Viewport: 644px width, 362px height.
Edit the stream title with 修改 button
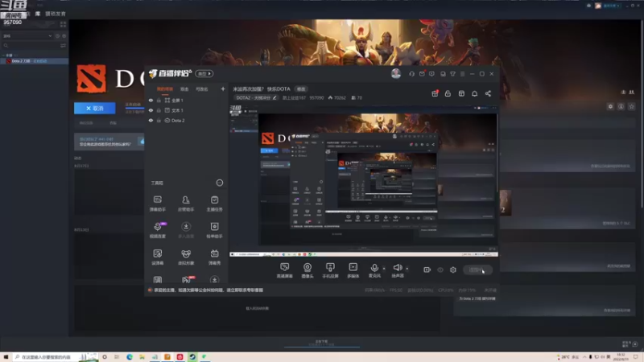point(301,89)
